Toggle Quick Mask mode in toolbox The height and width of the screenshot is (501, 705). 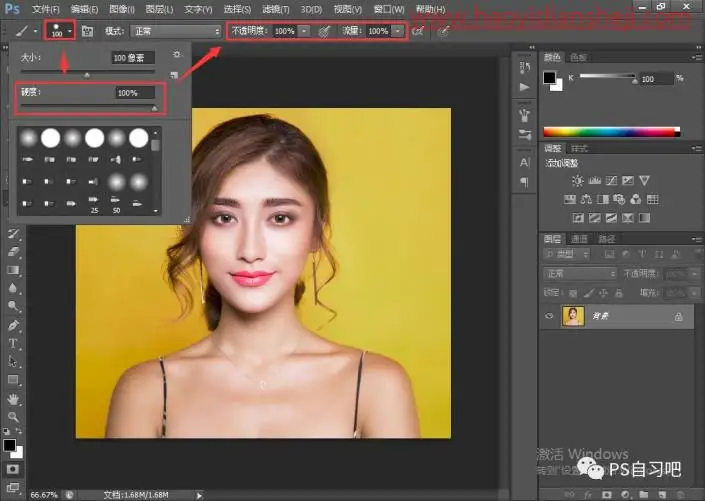click(x=13, y=469)
